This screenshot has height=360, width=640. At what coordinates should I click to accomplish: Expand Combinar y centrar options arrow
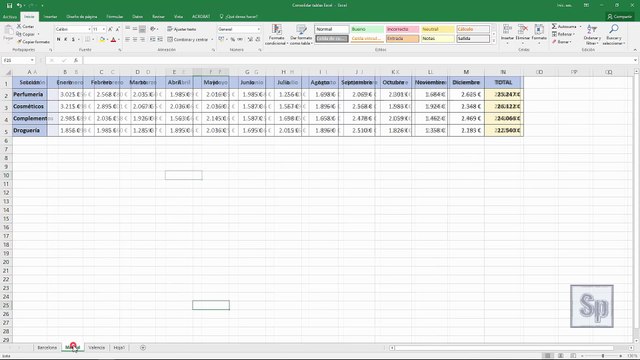pos(212,40)
